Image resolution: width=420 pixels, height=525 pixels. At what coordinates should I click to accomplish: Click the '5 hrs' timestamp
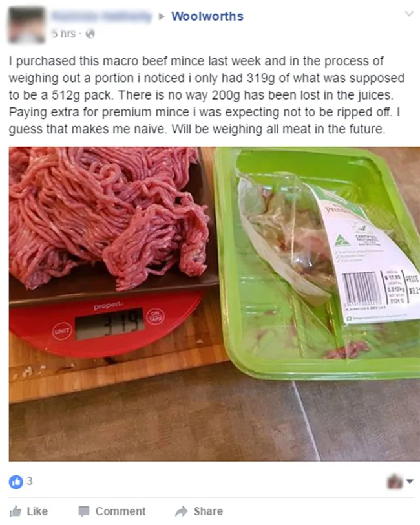point(63,34)
